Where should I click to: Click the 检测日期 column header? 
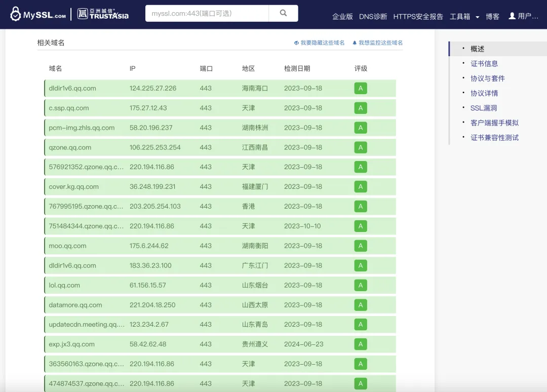click(x=297, y=68)
